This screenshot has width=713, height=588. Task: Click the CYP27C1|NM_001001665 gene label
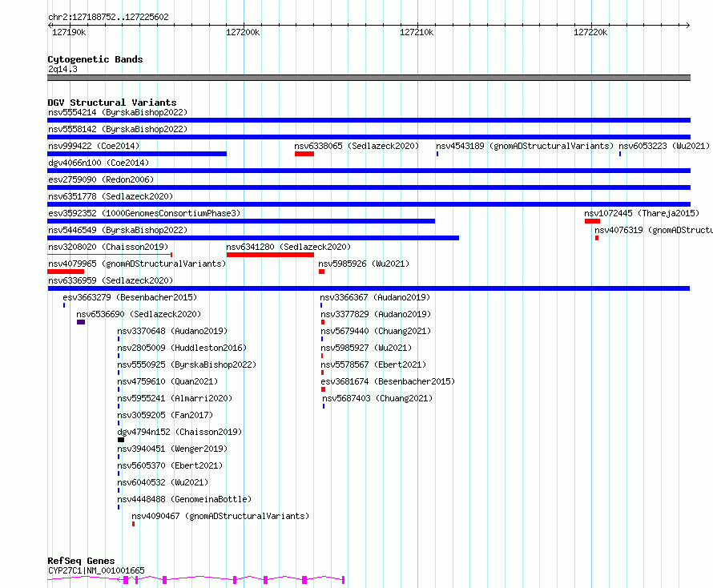[x=96, y=570]
